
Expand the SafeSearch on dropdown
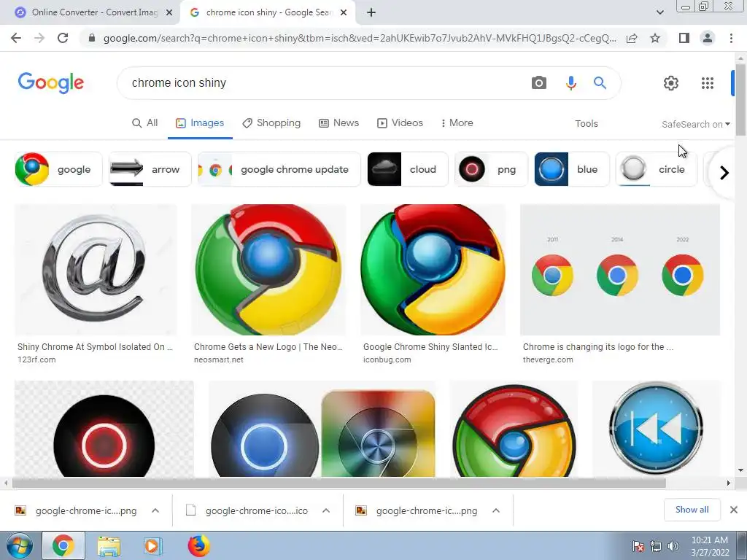(695, 124)
